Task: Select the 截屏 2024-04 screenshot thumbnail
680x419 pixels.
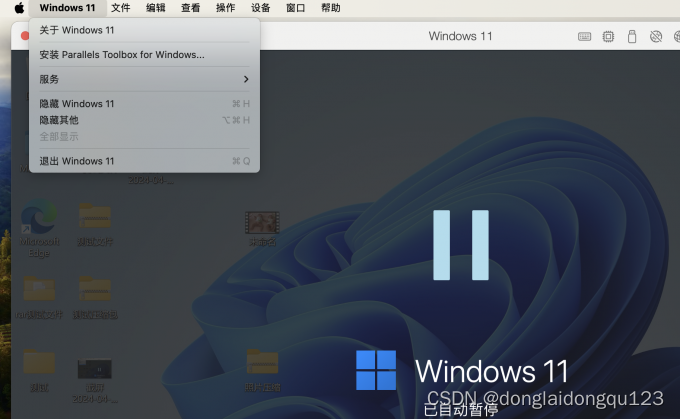Action: point(95,380)
